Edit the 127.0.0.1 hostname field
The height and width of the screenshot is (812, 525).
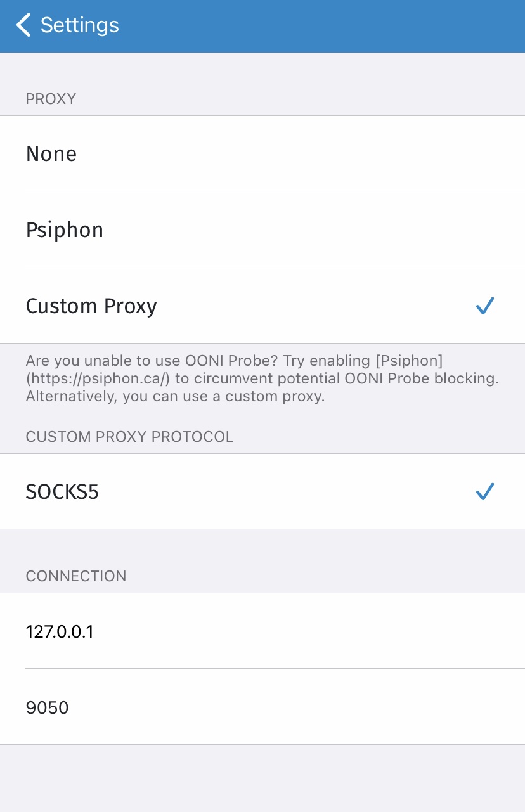click(x=262, y=631)
